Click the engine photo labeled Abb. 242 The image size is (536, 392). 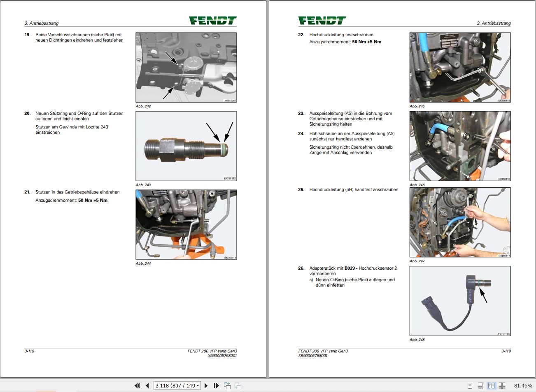[x=186, y=67]
